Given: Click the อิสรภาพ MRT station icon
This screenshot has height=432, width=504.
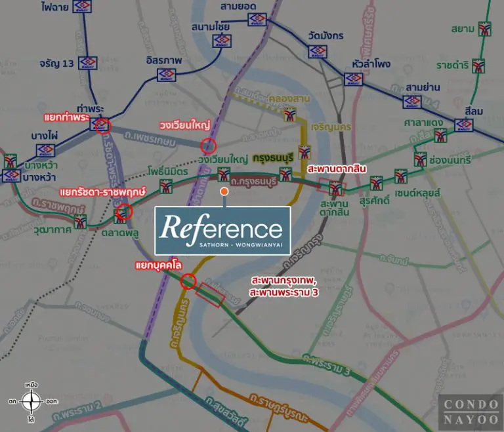Looking at the screenshot, I should [x=167, y=75].
